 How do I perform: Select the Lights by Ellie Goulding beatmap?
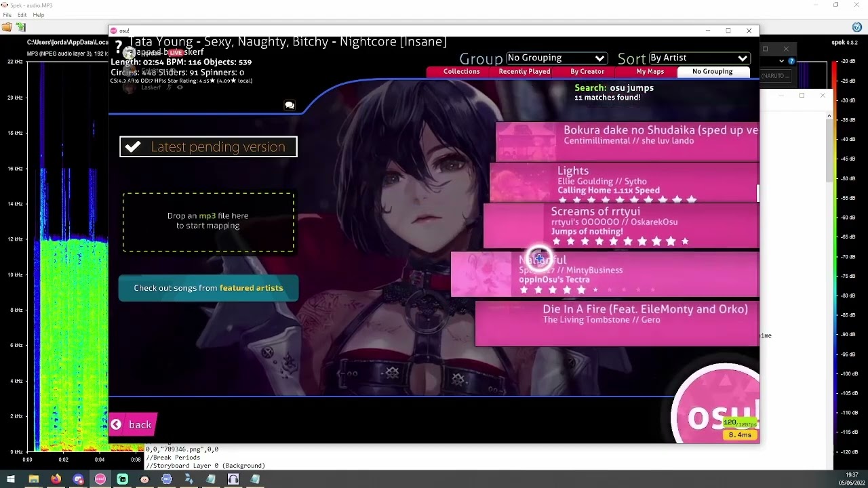pyautogui.click(x=624, y=182)
